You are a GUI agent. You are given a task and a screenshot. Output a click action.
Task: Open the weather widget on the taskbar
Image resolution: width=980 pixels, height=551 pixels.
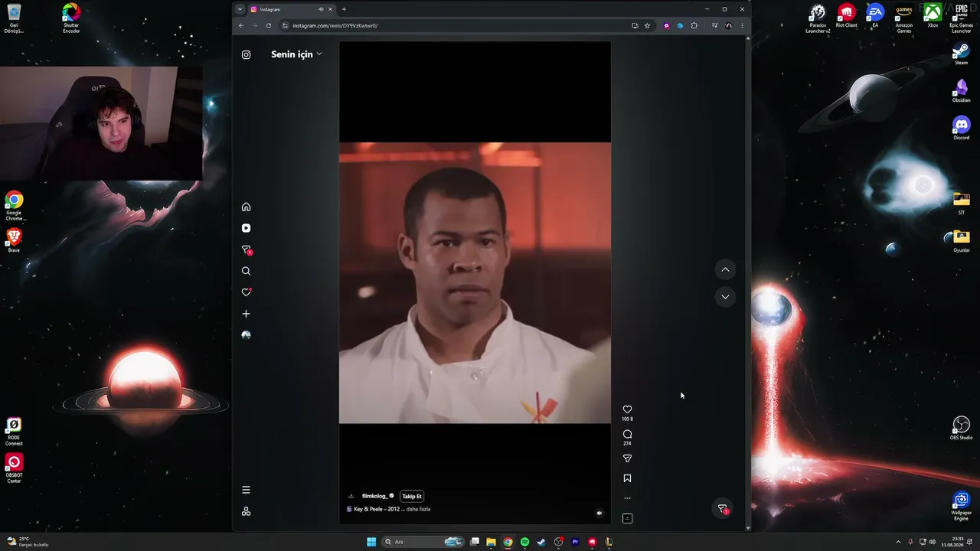pos(28,542)
